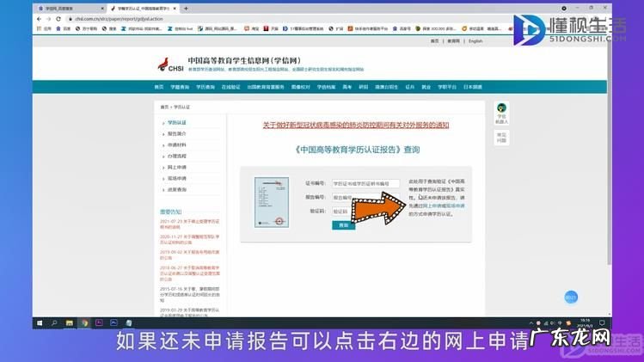Select 进度查询 in the left sidebar
This screenshot has width=644, height=362.
coord(177,189)
